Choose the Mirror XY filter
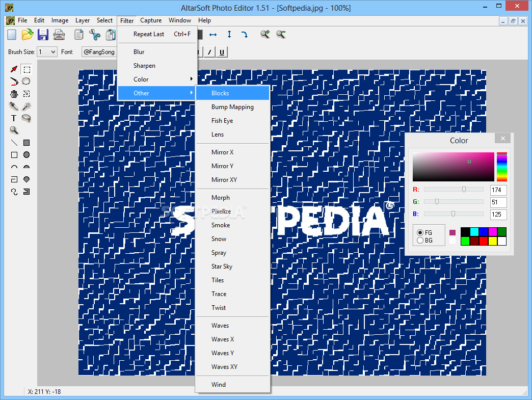 (x=233, y=179)
